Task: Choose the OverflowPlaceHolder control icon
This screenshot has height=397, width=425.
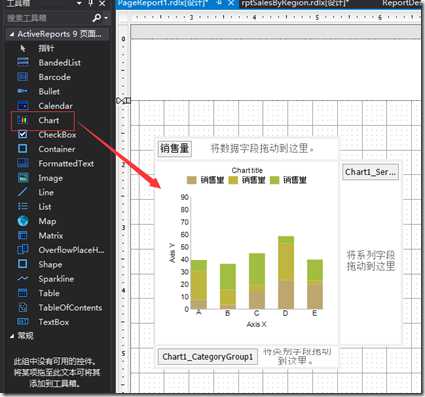Action: [x=23, y=250]
